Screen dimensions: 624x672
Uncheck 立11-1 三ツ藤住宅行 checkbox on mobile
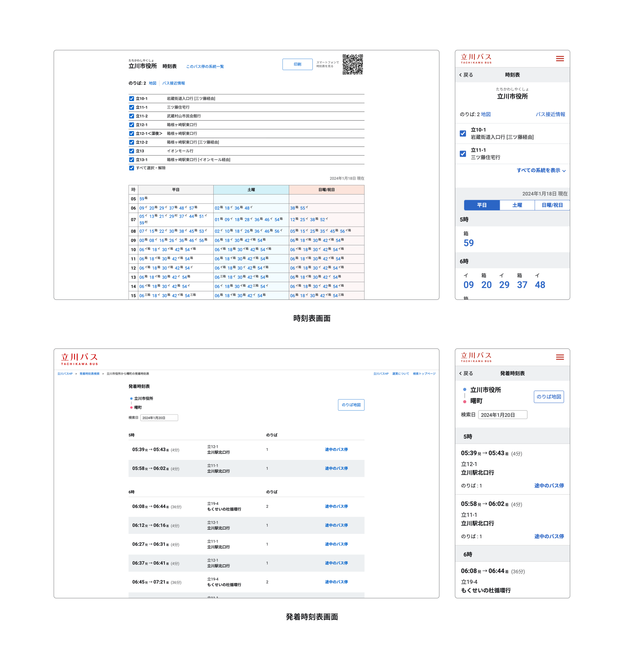(463, 154)
